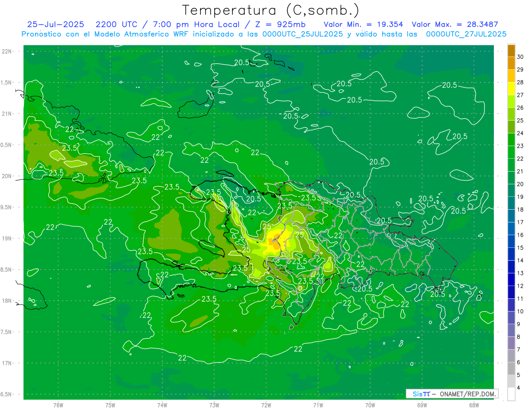Click the purple legend swatch between 8 and 9

[511, 330]
